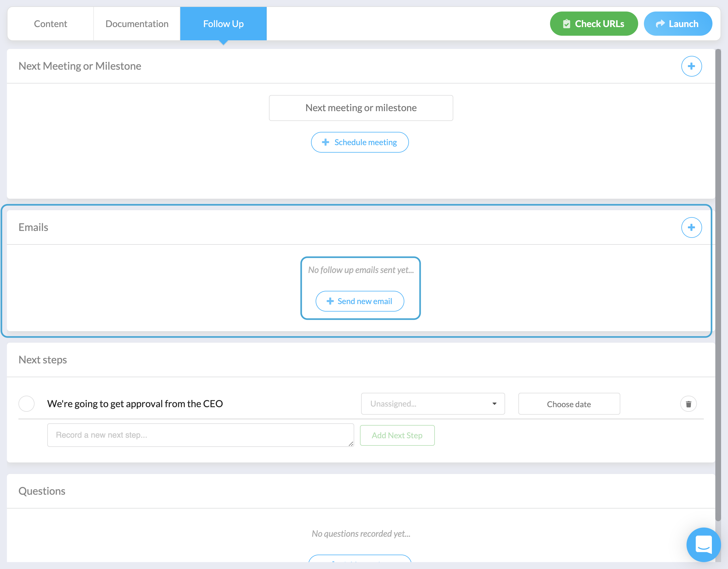The width and height of the screenshot is (728, 569).
Task: Switch to the Documentation tab
Action: point(137,24)
